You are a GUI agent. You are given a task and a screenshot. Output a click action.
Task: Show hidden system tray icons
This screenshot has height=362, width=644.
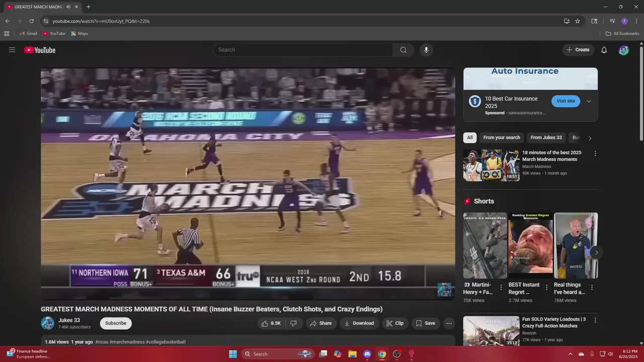pyautogui.click(x=570, y=354)
